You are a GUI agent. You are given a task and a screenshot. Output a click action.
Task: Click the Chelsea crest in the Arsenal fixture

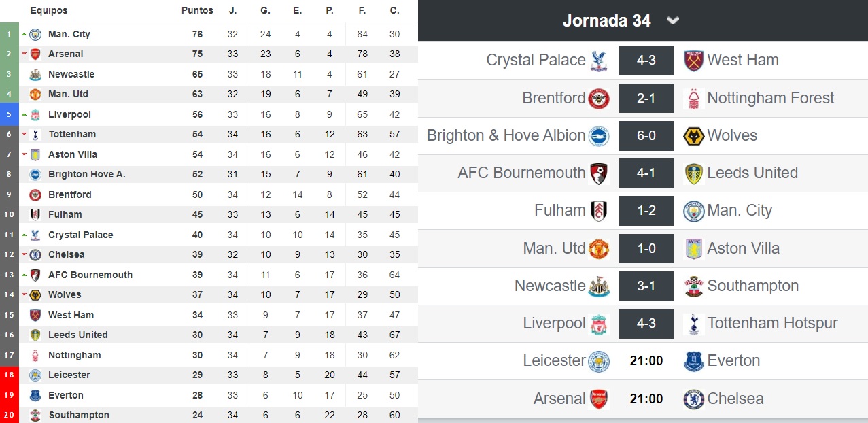693,399
